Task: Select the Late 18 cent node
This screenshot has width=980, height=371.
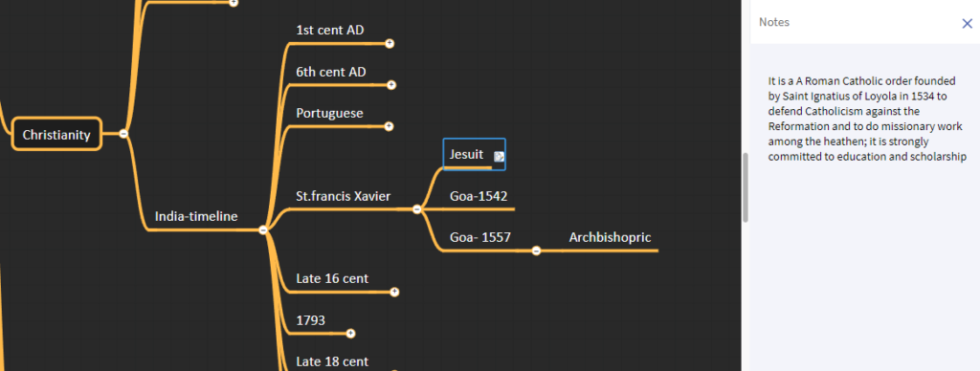Action: point(332,361)
